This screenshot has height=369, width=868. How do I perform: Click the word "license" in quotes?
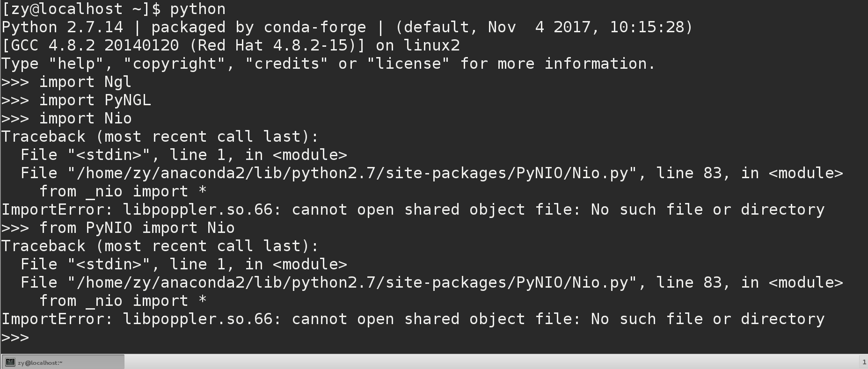tap(408, 64)
